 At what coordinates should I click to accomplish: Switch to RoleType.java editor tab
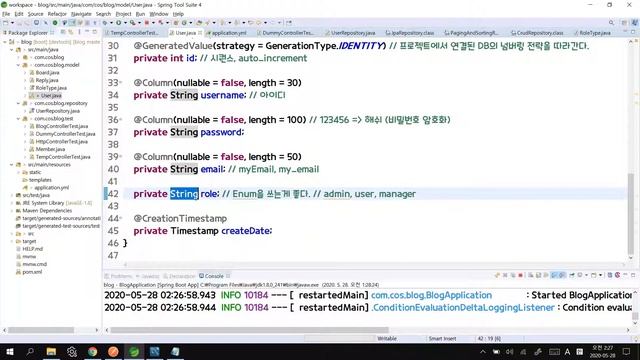pyautogui.click(x=593, y=33)
